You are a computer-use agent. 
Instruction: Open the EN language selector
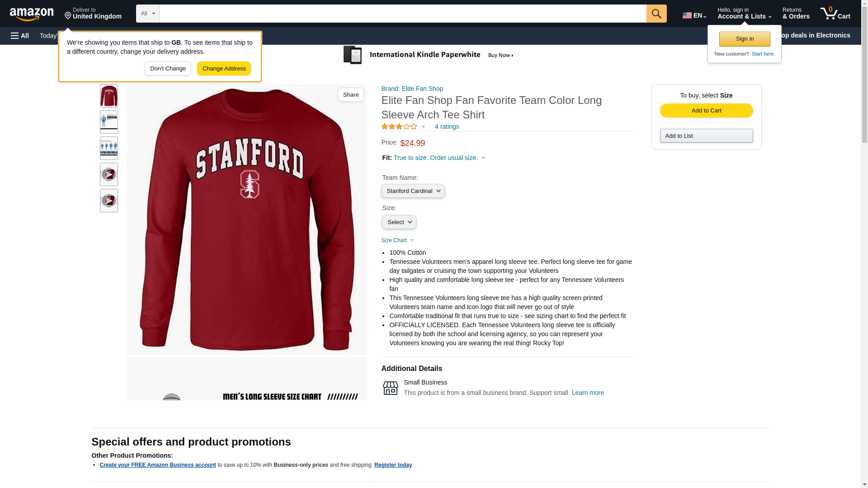click(x=694, y=15)
